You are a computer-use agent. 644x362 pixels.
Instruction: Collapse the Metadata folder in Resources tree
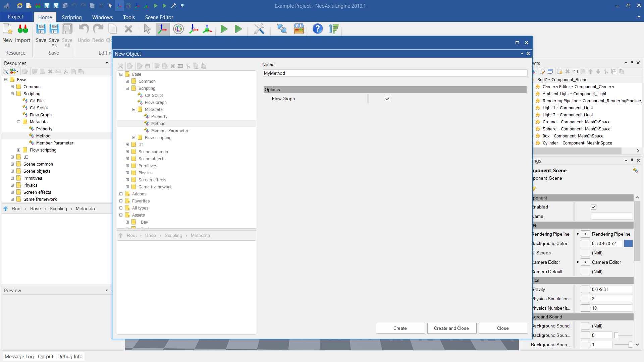(19, 122)
